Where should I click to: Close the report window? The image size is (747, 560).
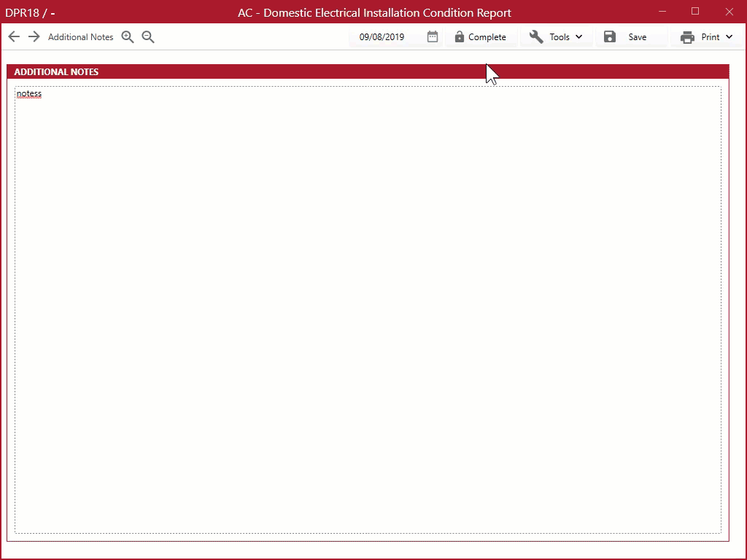click(729, 12)
